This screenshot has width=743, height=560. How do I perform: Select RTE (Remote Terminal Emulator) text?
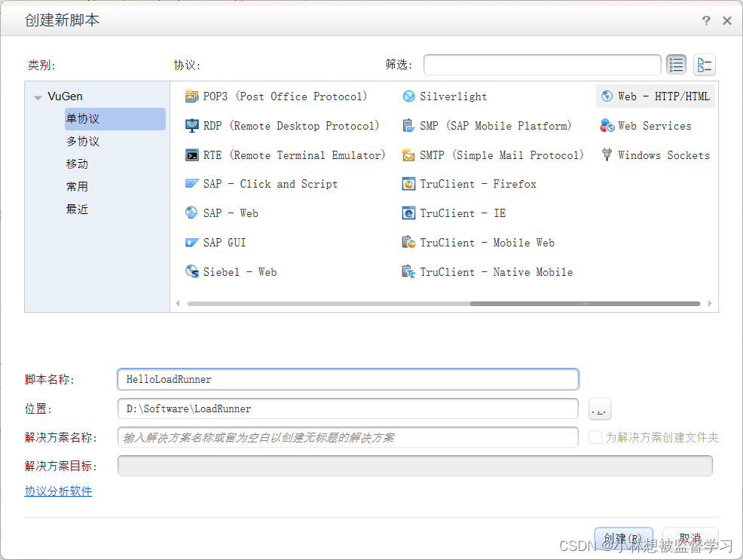295,155
